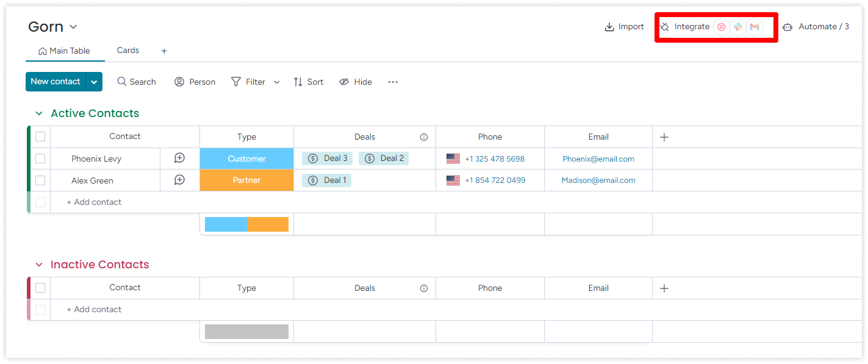The image size is (868, 364).
Task: Open the Deal 1 tag
Action: tap(327, 180)
